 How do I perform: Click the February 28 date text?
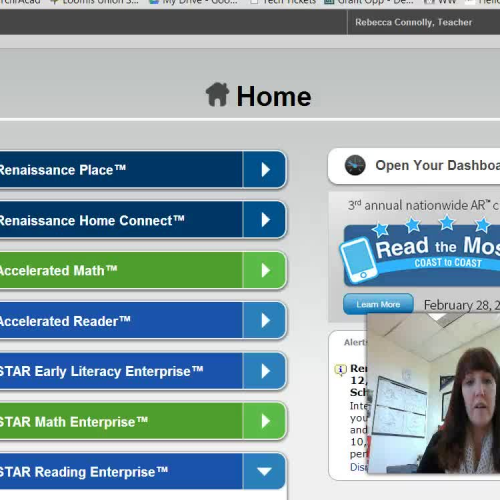click(x=462, y=305)
